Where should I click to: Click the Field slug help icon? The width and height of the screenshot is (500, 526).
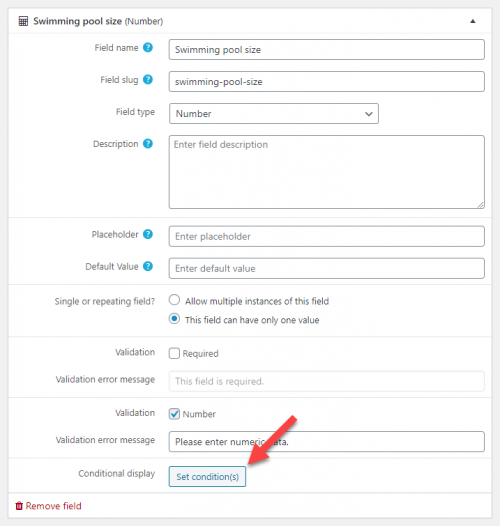click(x=148, y=80)
